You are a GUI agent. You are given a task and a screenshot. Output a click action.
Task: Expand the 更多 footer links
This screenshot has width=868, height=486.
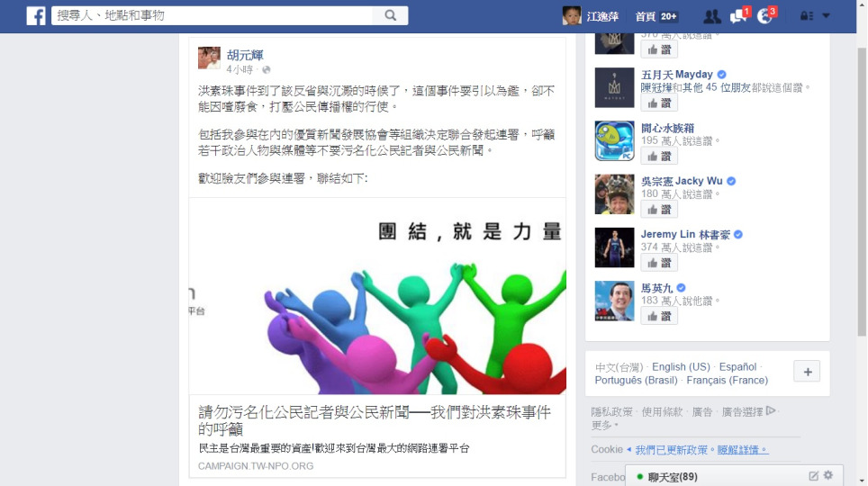click(604, 425)
